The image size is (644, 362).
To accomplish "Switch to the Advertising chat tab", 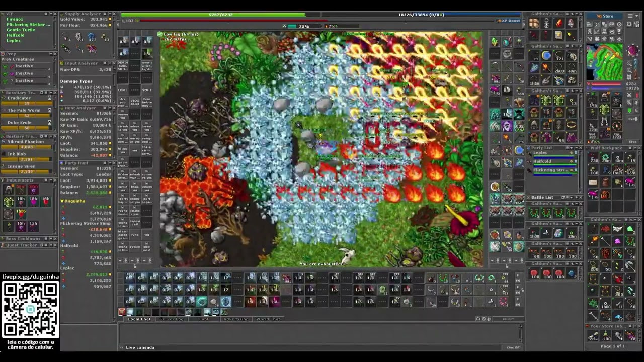I will (236, 319).
